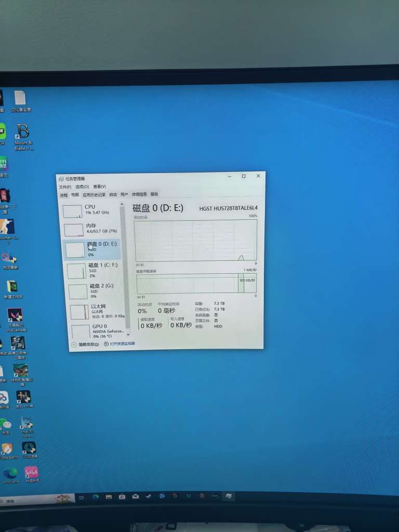This screenshot has height=532, width=399.
Task: Open the 汉化者名单 file on desktop
Action: [20, 101]
